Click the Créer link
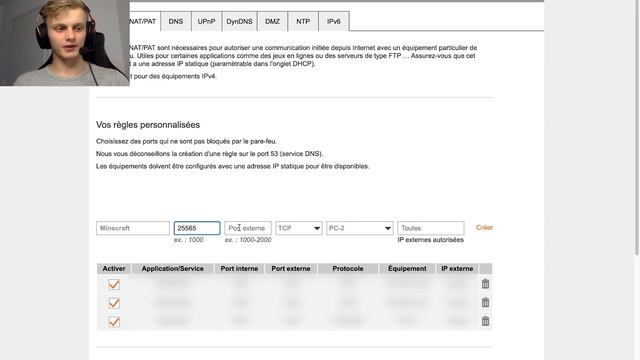This screenshot has height=360, width=640. point(484,227)
